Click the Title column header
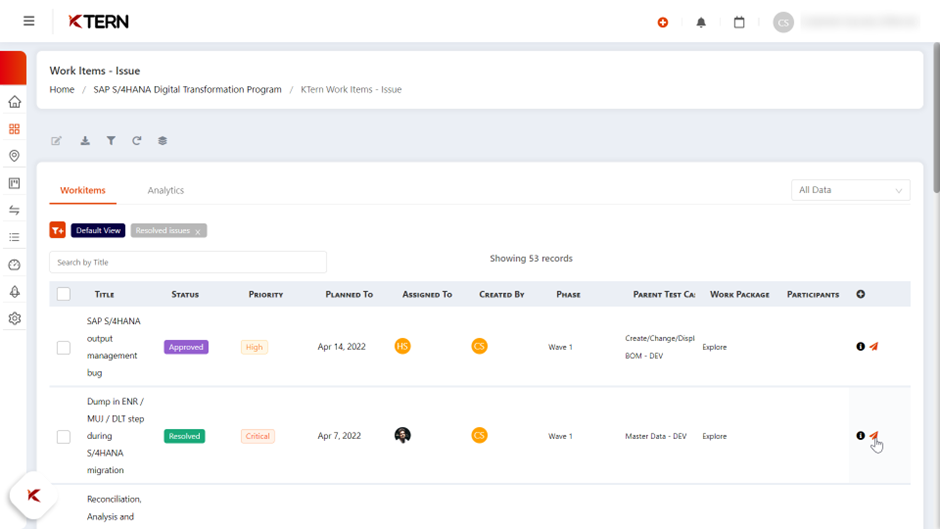Screen dimensions: 940x529 (x=104, y=294)
